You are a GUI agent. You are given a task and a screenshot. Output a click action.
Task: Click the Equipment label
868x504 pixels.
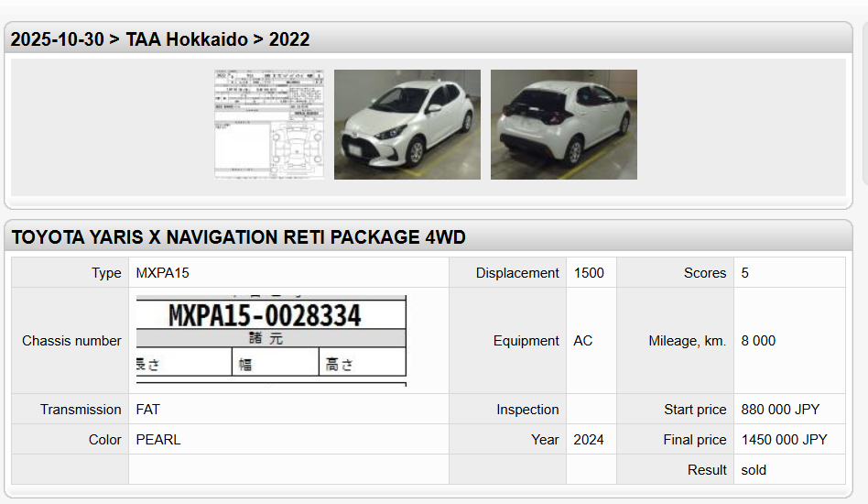point(526,341)
